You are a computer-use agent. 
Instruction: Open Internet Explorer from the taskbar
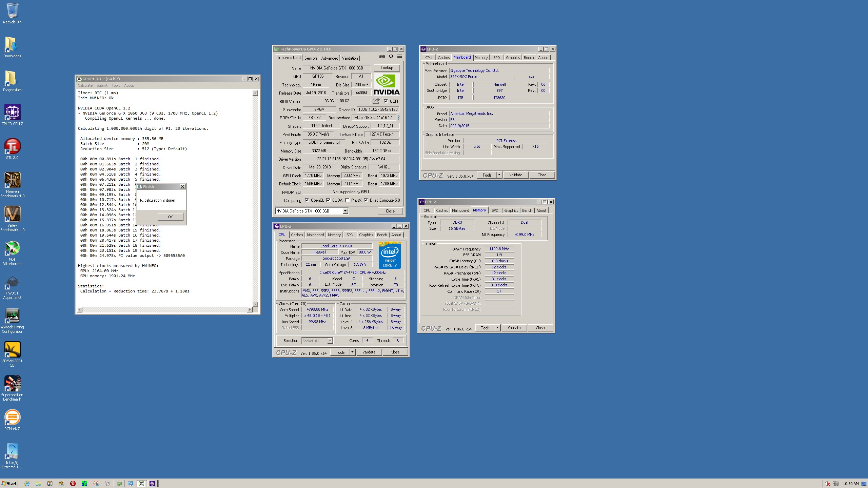[27, 484]
